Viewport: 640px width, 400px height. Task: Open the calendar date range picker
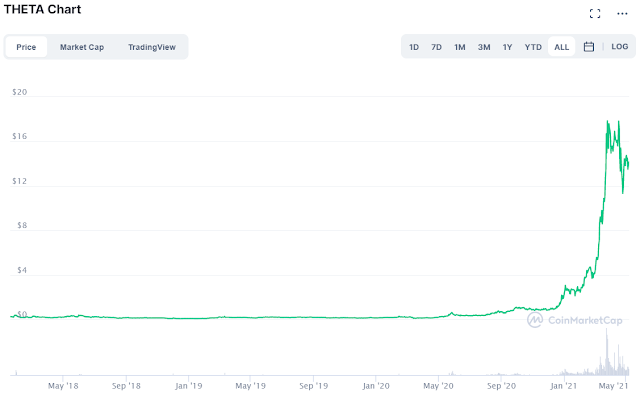tap(589, 47)
